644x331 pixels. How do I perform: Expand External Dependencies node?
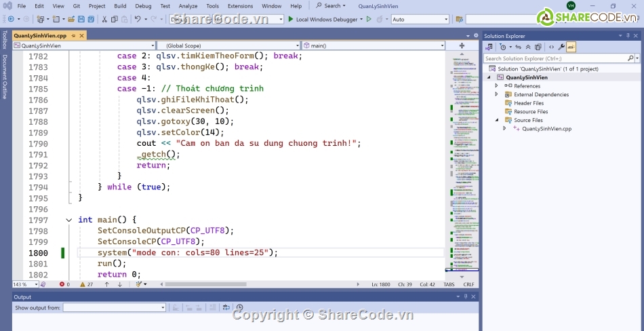click(496, 94)
